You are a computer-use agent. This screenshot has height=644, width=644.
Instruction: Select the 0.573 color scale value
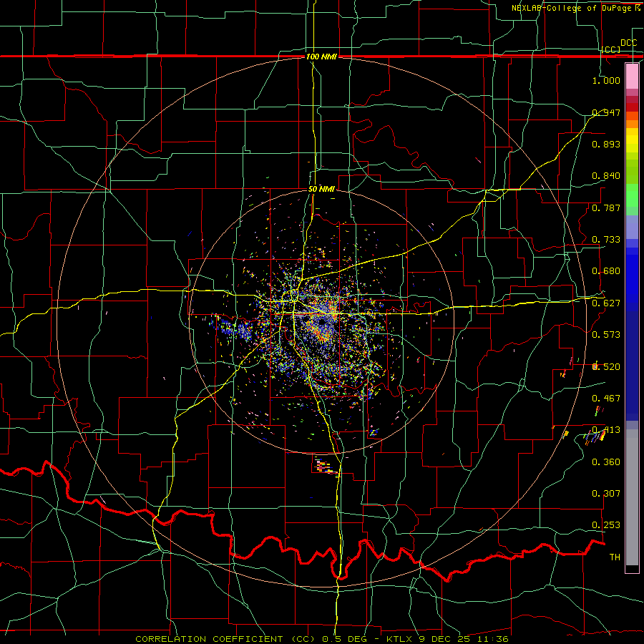pyautogui.click(x=606, y=335)
